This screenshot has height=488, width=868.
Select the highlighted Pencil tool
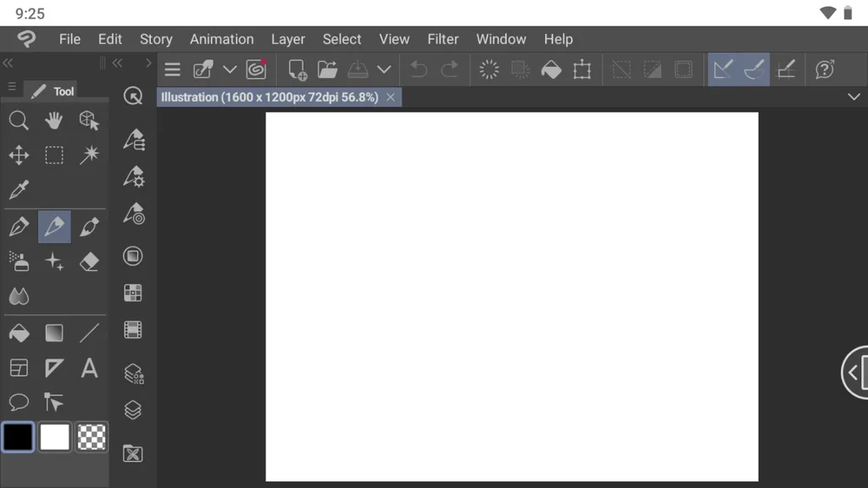54,226
